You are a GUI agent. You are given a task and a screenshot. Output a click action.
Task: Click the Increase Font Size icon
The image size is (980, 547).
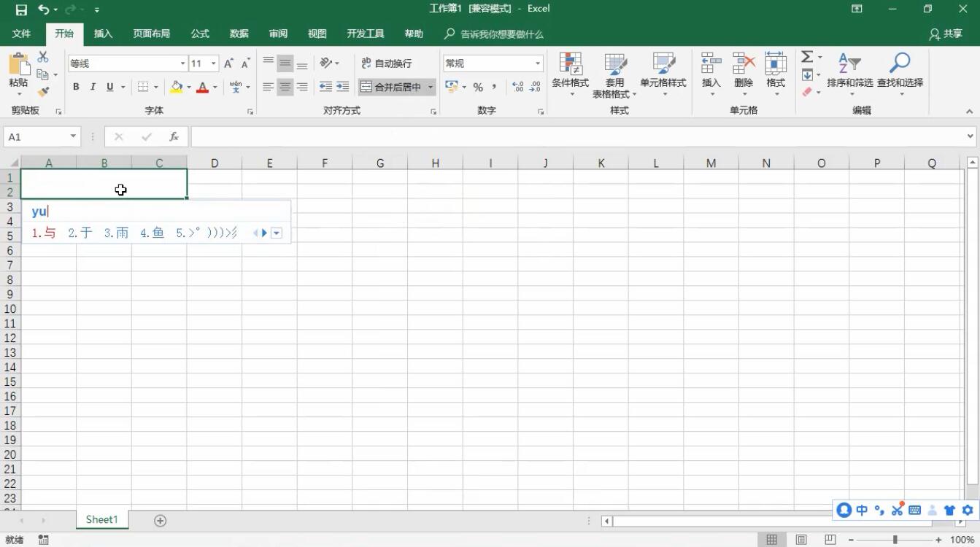(229, 63)
